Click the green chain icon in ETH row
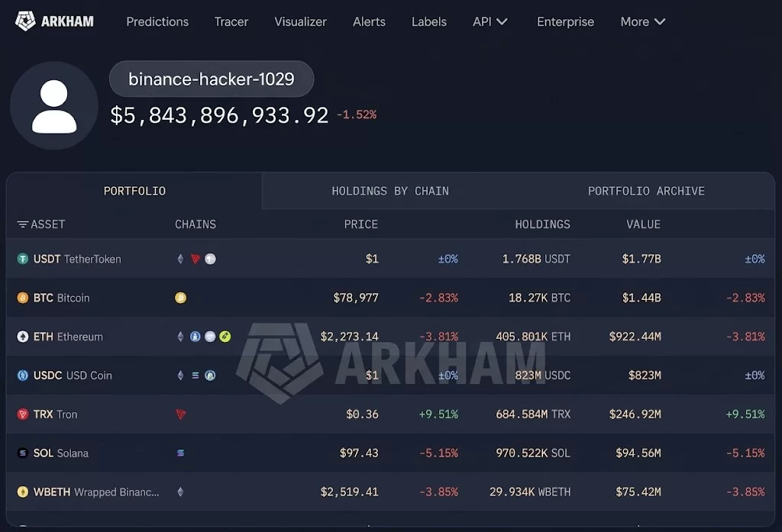Viewport: 782px width, 532px height. pos(225,337)
